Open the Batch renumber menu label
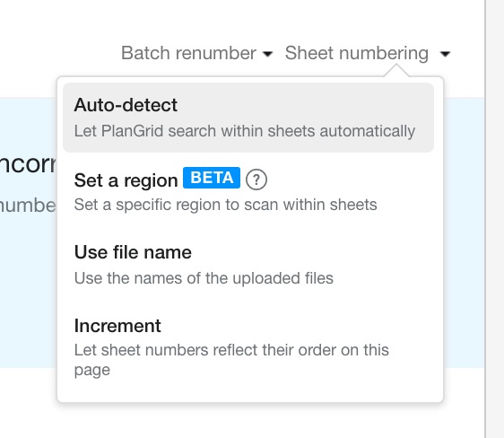504x438 pixels. tap(188, 53)
